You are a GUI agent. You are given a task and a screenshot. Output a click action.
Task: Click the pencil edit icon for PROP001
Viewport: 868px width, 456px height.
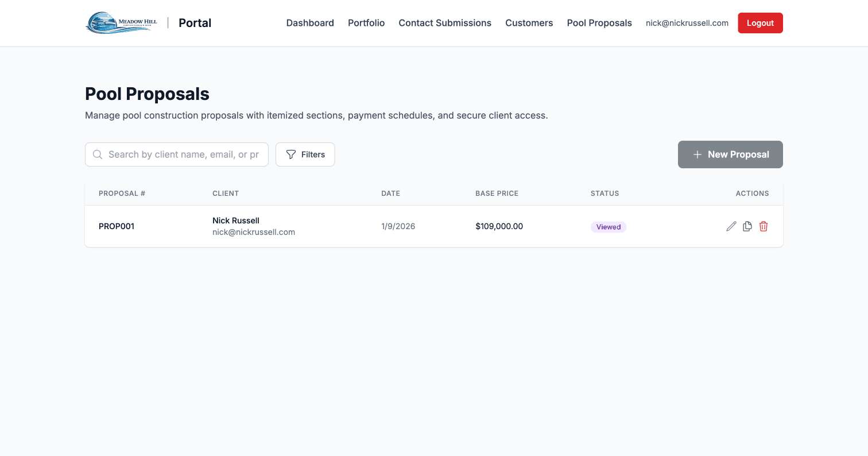click(x=731, y=226)
